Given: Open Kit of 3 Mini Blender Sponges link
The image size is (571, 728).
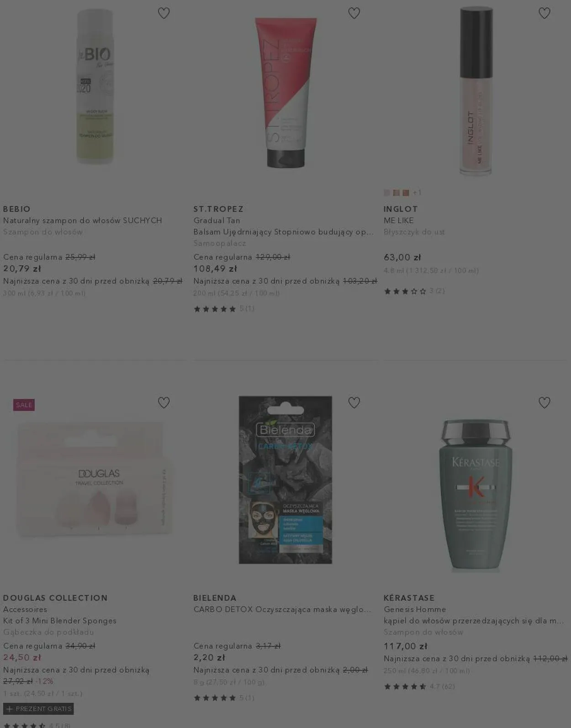Looking at the screenshot, I should (x=60, y=621).
